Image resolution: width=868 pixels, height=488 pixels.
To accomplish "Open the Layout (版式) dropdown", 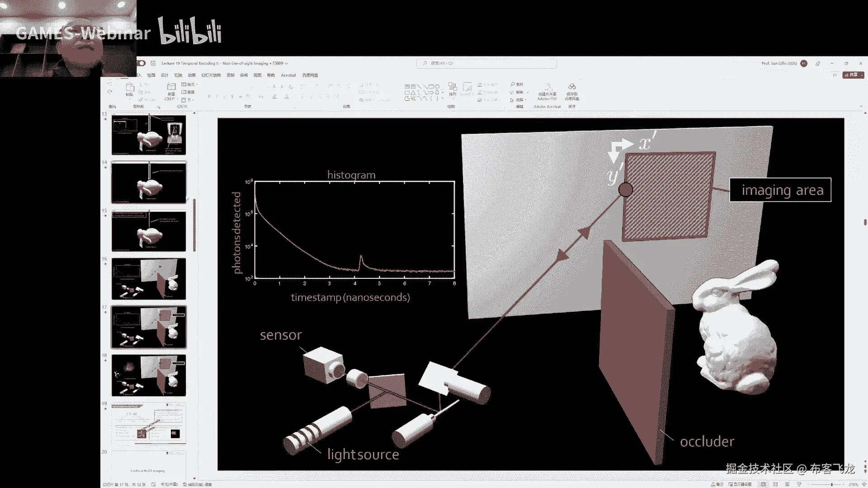I will [x=189, y=84].
